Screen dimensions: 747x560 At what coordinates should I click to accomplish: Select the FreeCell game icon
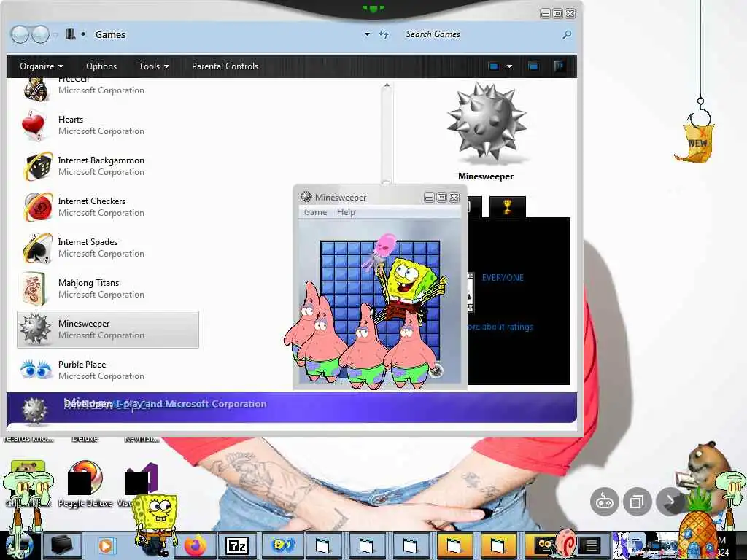tap(36, 90)
